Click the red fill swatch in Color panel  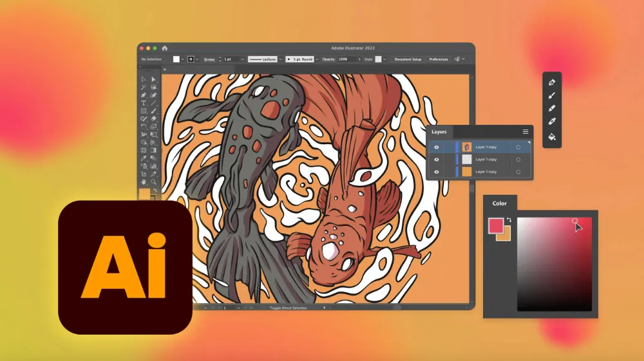496,226
